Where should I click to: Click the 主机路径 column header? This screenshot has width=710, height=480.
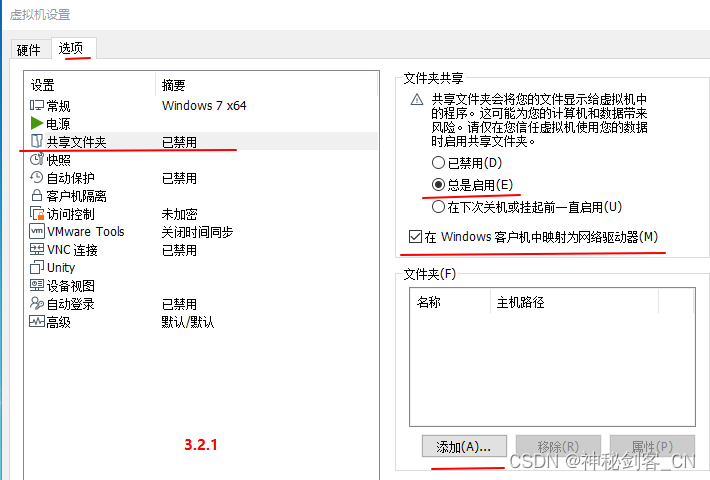pos(520,302)
